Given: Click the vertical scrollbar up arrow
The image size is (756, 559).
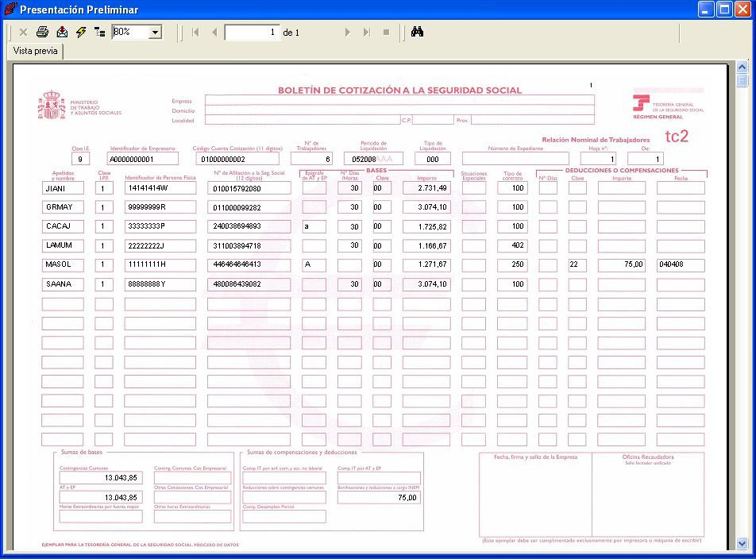Looking at the screenshot, I should pyautogui.click(x=742, y=67).
